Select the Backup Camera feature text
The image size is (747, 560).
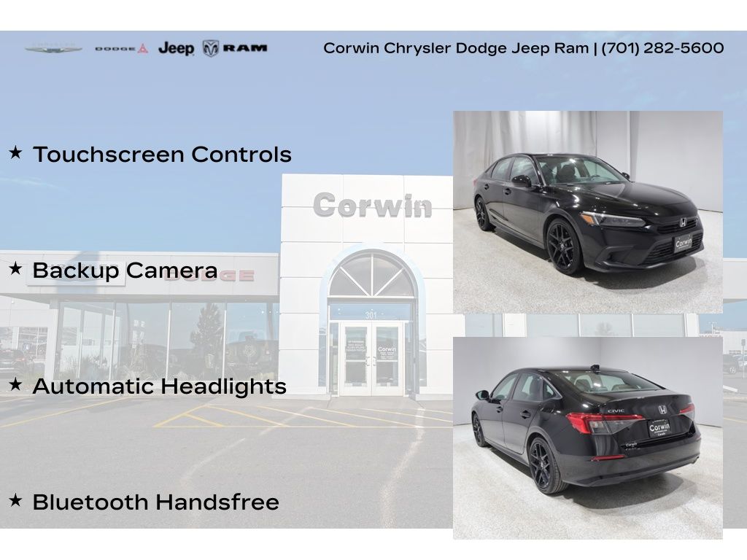point(125,271)
